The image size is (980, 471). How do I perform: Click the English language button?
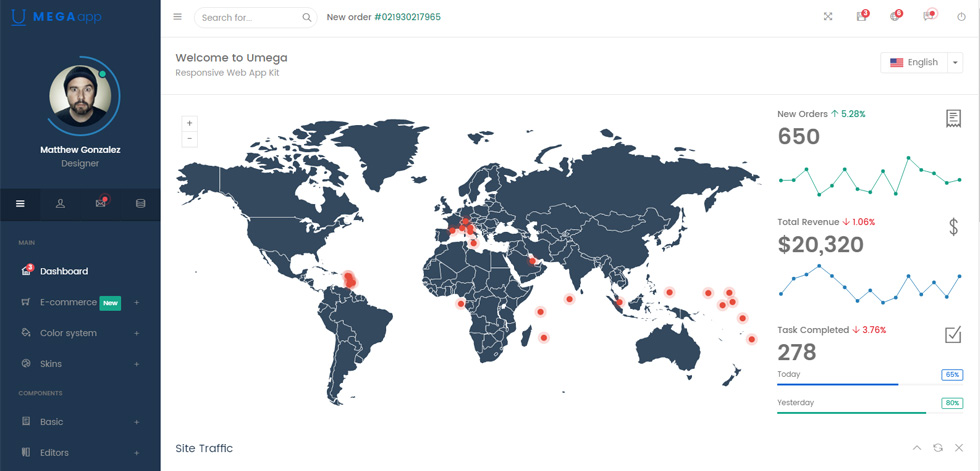click(914, 62)
